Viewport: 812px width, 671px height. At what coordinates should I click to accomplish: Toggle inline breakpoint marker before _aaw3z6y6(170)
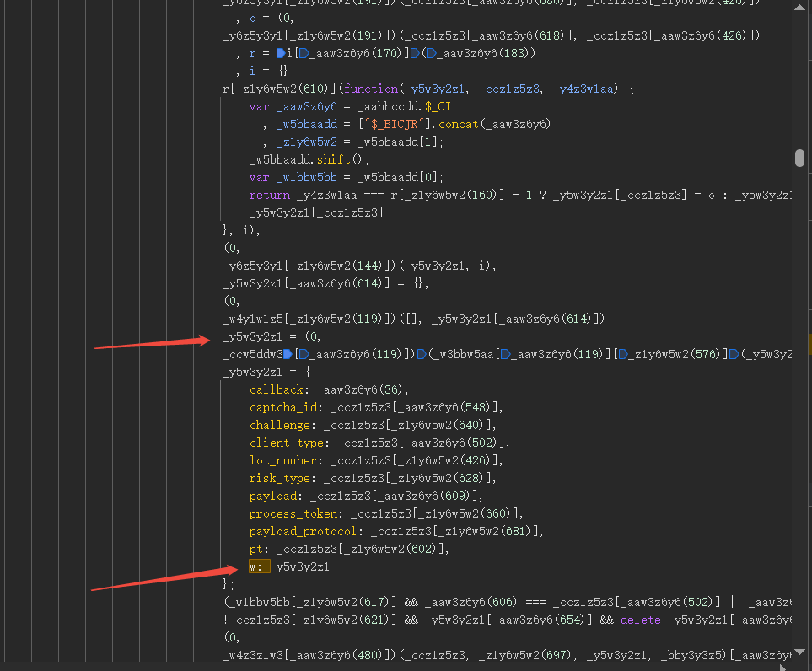coord(304,53)
